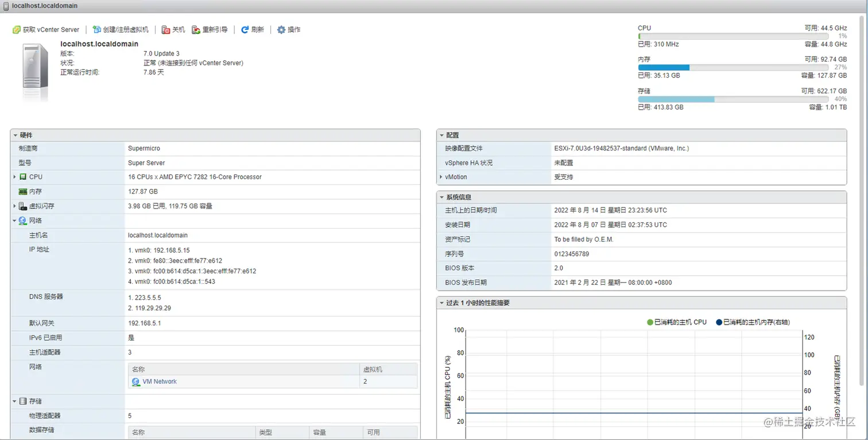Click the 刷新 button
The image size is (868, 440).
[253, 30]
